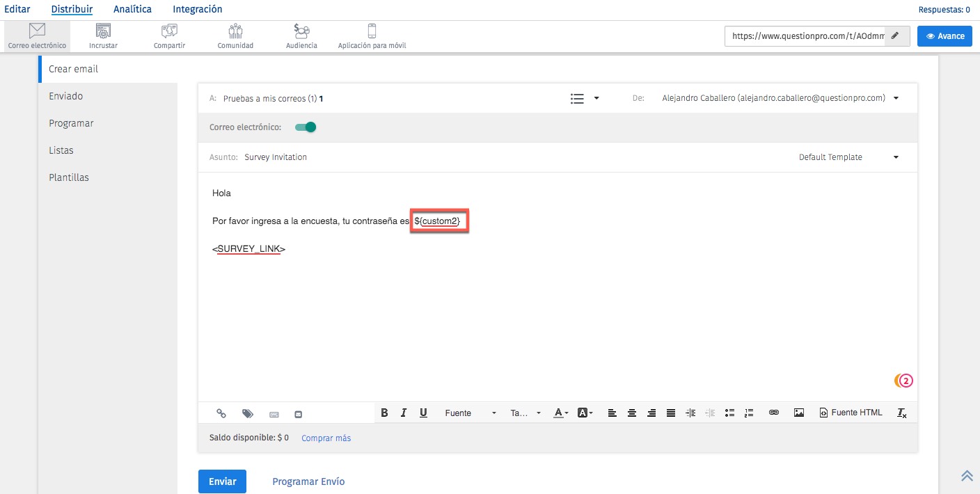Click the pencil icon to edit survey URL
Image resolution: width=980 pixels, height=494 pixels.
895,36
